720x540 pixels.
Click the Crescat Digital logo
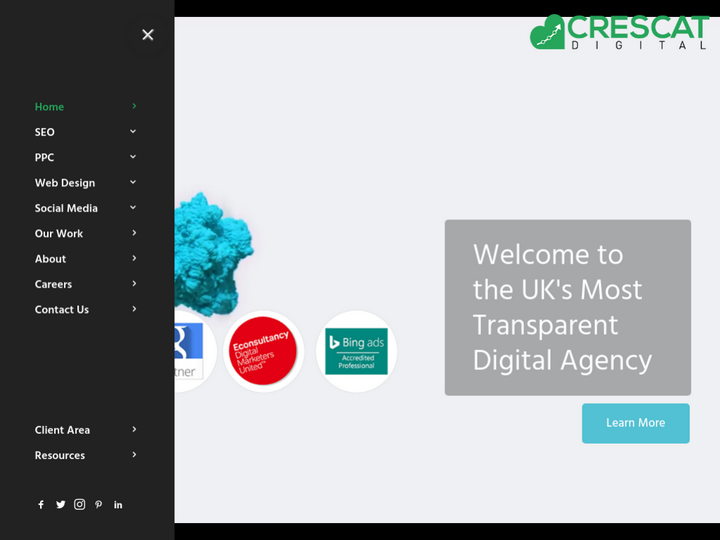(x=619, y=32)
